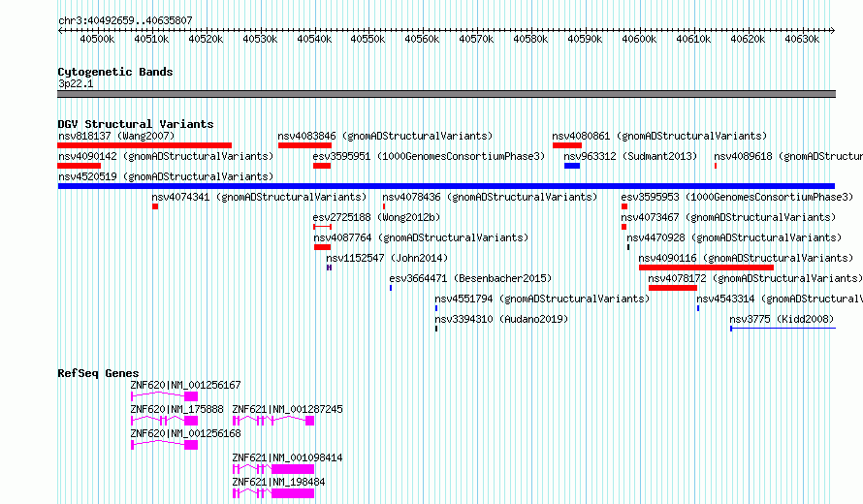This screenshot has width=863, height=504.
Task: Open ZNF620|NM_001256167 gene label
Action: (x=185, y=385)
